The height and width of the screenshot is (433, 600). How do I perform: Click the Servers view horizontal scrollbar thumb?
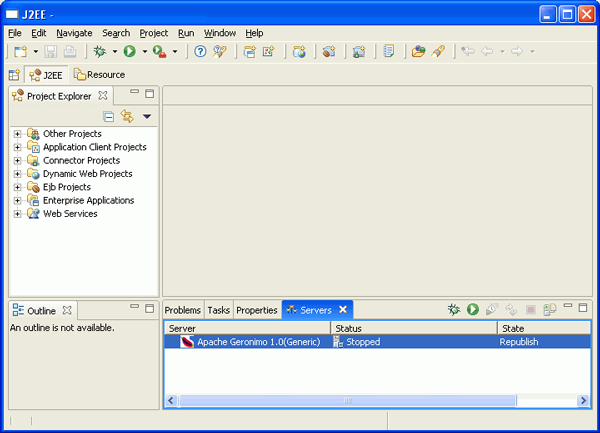click(x=347, y=400)
